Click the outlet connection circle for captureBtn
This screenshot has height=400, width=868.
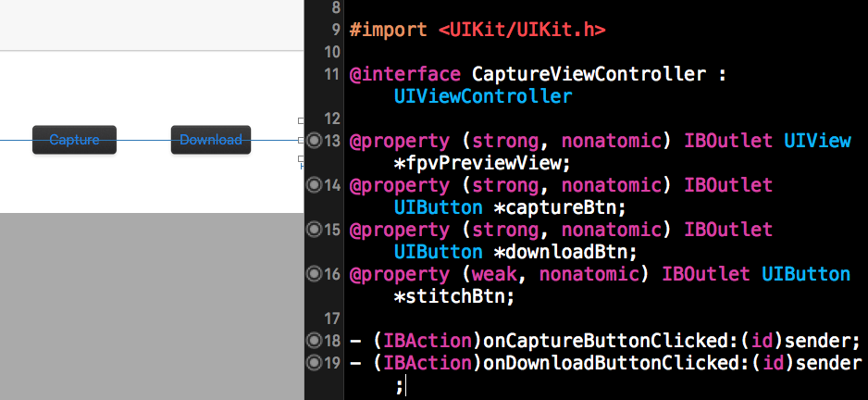tap(313, 185)
